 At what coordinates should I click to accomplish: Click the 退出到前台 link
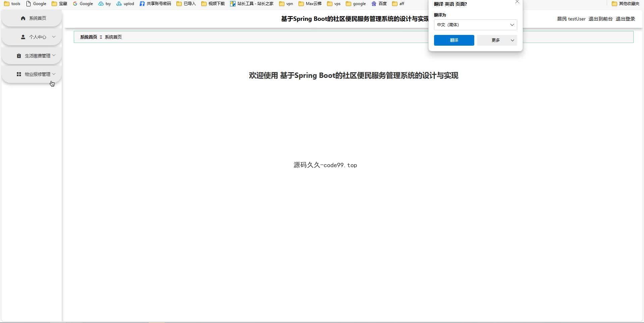point(600,19)
